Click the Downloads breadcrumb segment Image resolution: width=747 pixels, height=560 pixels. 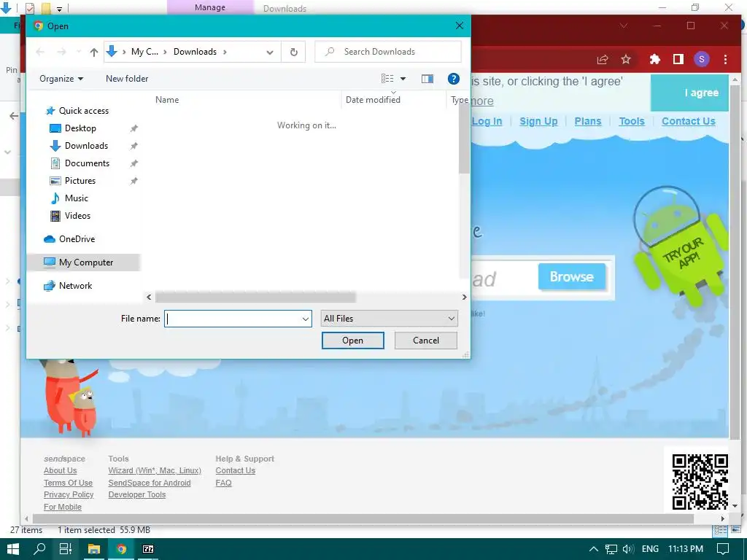pos(195,52)
